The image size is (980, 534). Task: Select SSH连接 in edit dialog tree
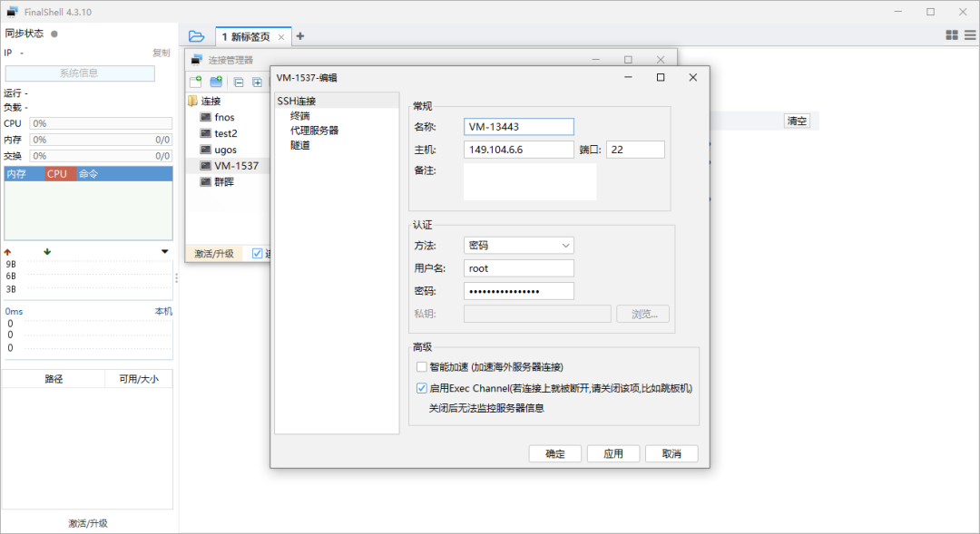[296, 101]
